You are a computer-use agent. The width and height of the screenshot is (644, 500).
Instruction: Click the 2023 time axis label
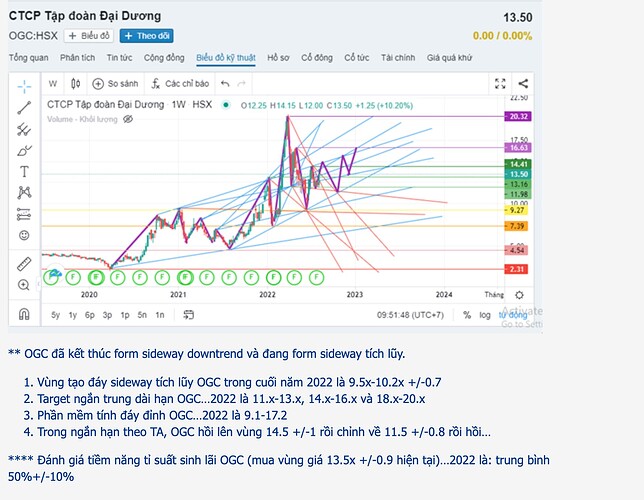[355, 295]
